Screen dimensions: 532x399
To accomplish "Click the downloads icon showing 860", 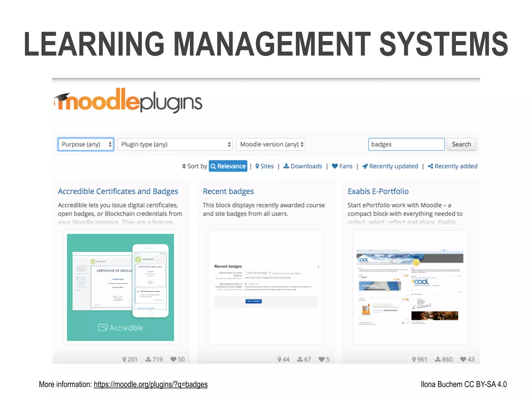I will tap(438, 359).
